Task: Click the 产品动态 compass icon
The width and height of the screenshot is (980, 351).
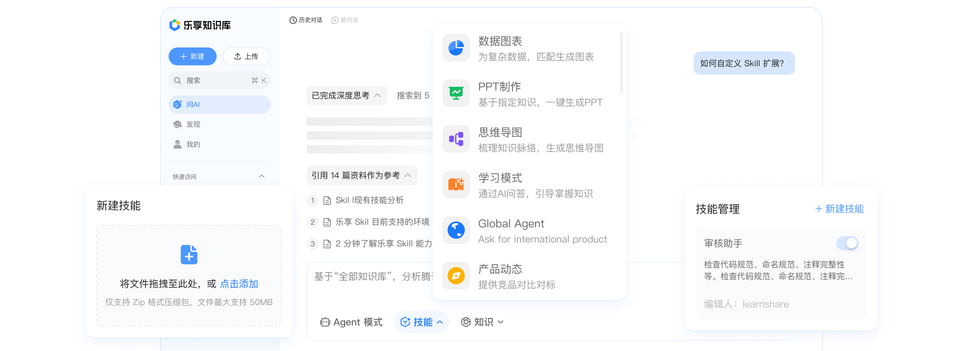Action: (456, 276)
